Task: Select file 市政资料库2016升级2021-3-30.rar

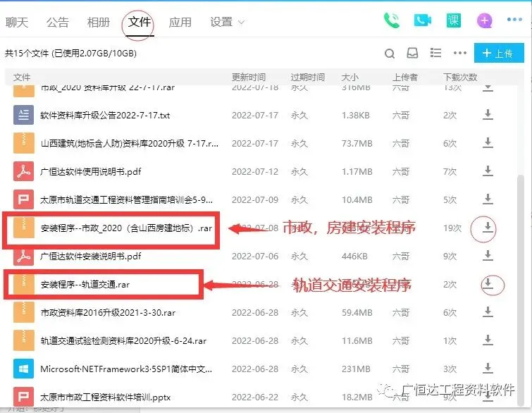Action: (108, 312)
